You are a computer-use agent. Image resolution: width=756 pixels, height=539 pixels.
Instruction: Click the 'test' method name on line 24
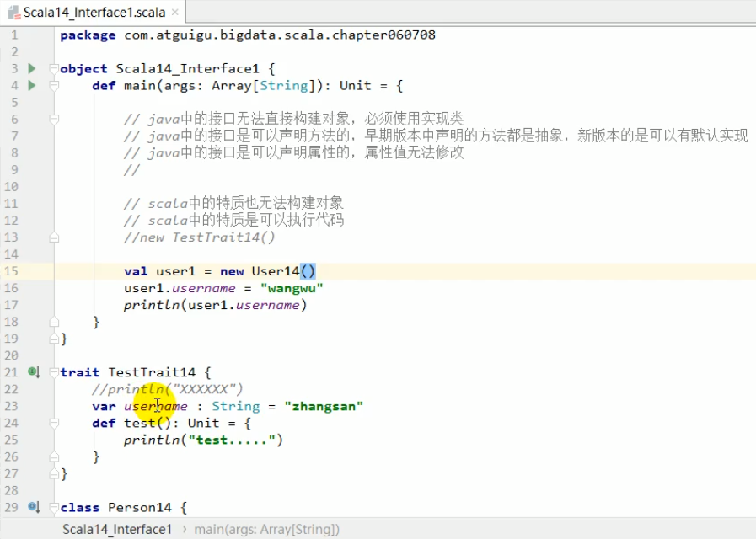tap(140, 423)
